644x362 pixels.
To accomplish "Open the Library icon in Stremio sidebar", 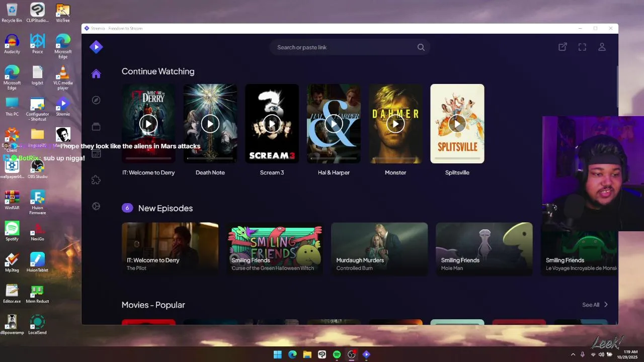I will tap(96, 127).
